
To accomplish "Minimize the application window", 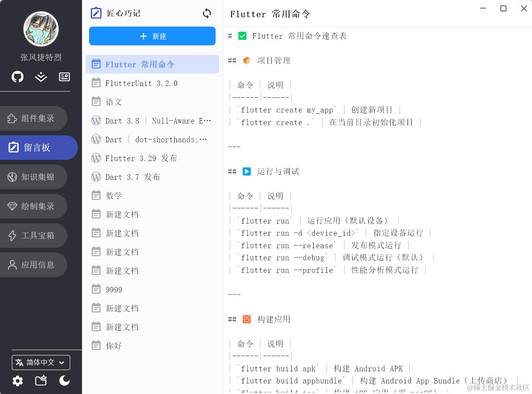I will 483,8.
